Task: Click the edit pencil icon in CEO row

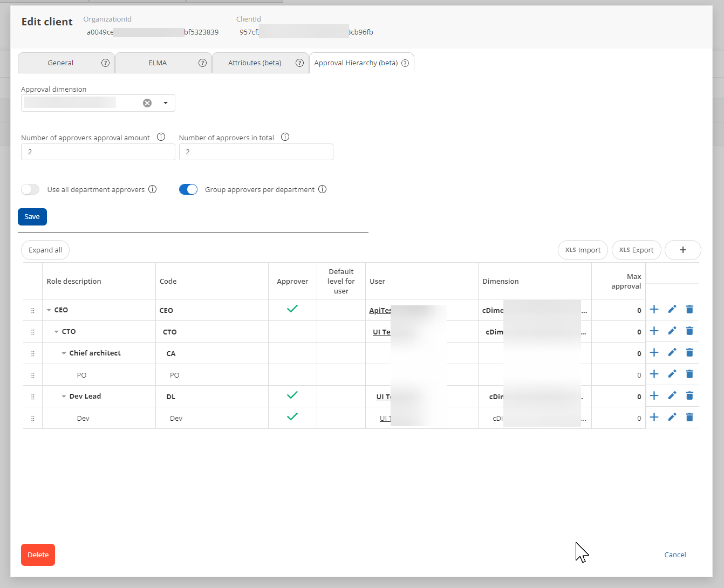Action: [672, 310]
